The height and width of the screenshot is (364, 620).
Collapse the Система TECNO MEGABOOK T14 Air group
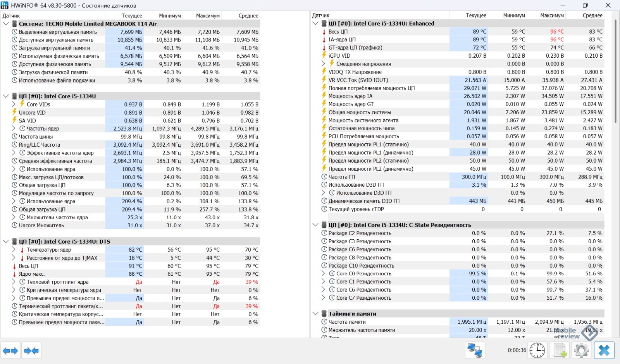click(x=6, y=24)
